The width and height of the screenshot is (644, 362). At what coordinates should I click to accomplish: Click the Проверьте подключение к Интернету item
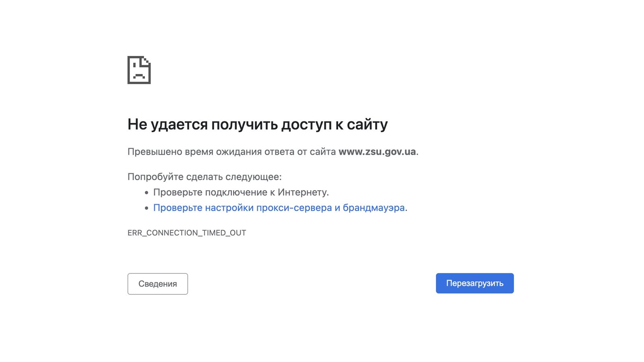pyautogui.click(x=241, y=192)
